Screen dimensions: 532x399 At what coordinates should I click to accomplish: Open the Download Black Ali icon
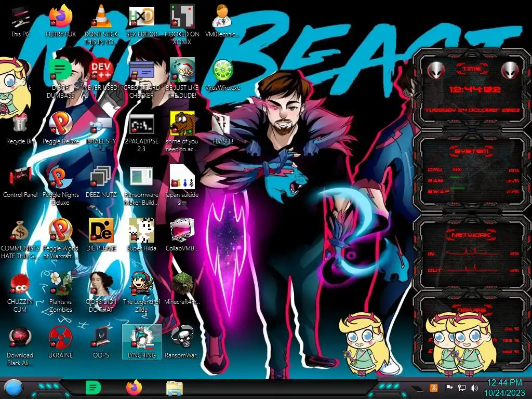click(x=20, y=338)
